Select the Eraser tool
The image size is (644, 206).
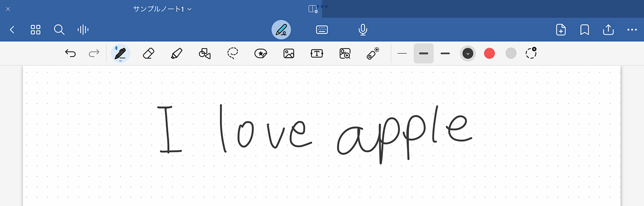click(x=148, y=53)
